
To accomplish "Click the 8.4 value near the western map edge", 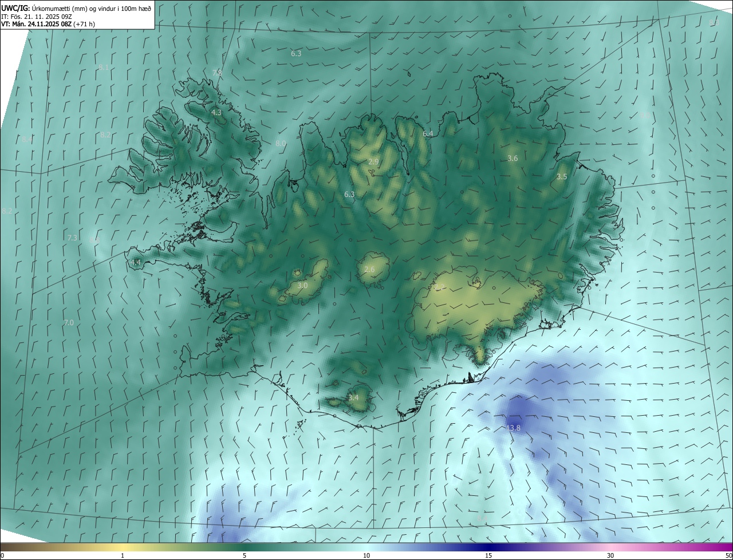I will [x=27, y=139].
